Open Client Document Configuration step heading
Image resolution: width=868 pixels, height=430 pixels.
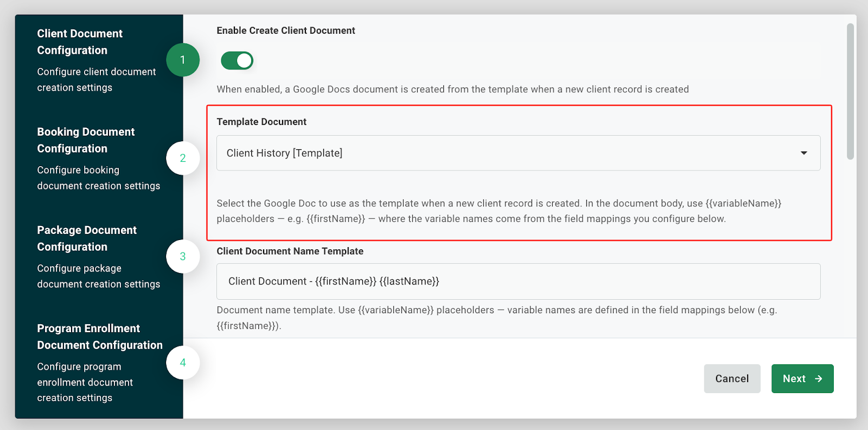coord(80,42)
